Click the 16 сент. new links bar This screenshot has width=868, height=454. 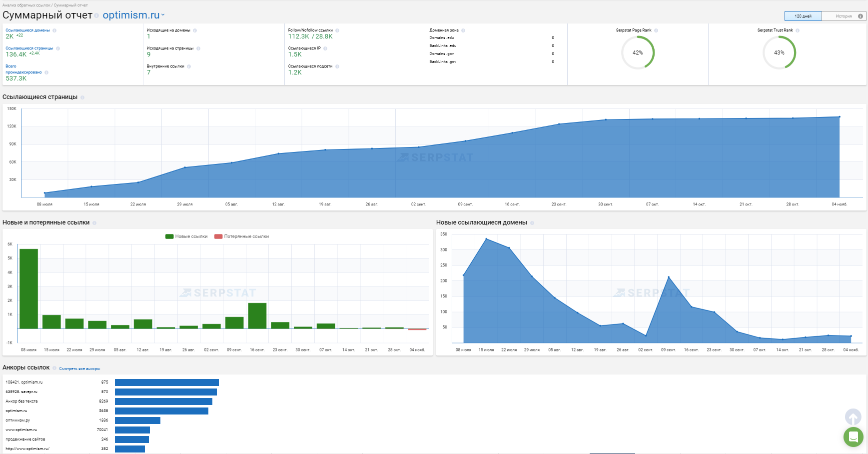click(x=257, y=315)
